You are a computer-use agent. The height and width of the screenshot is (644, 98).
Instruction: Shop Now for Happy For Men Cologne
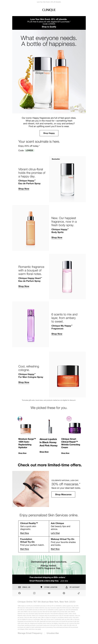coord(24,382)
